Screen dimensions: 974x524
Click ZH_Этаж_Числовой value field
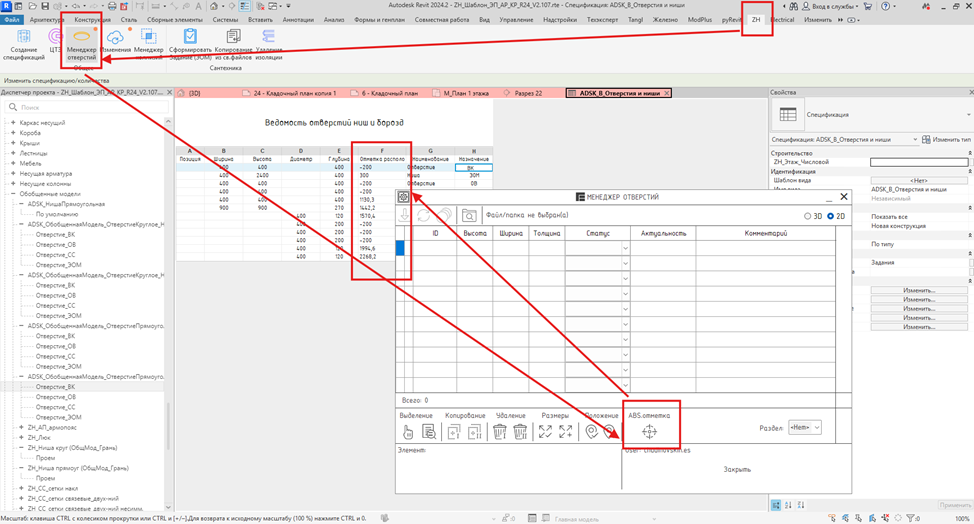tap(919, 162)
